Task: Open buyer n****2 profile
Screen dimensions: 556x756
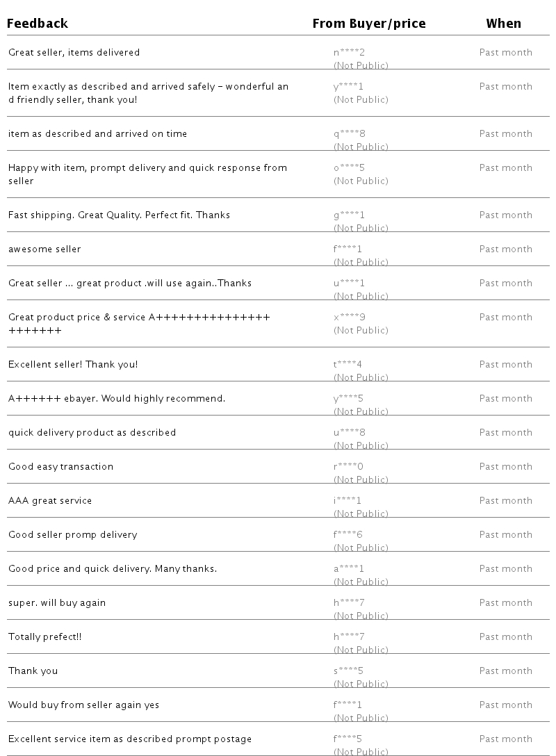Action: pos(349,52)
